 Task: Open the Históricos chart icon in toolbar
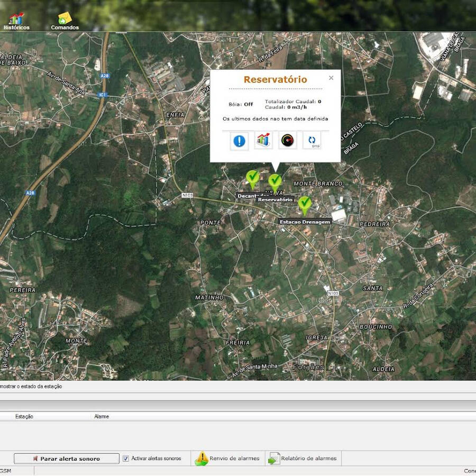[16, 19]
